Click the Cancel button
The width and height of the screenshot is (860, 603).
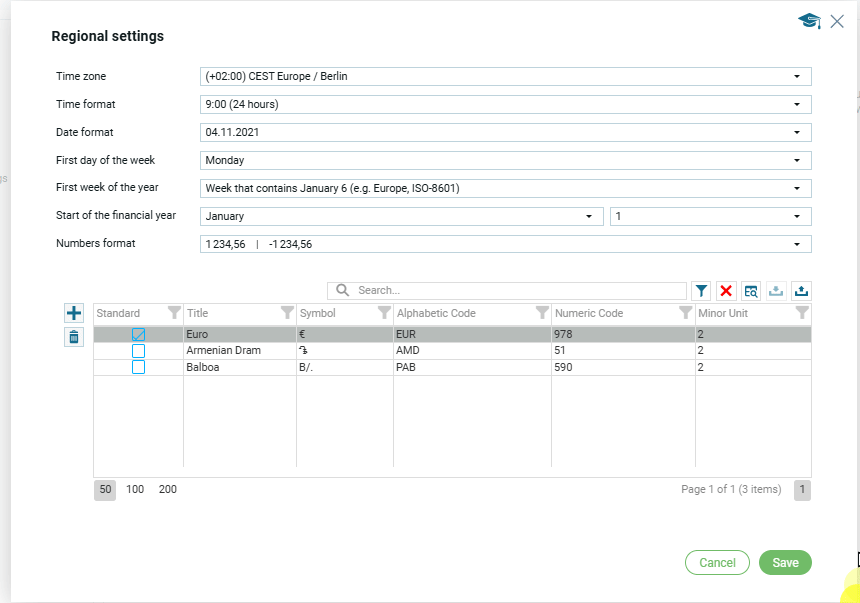(x=717, y=563)
